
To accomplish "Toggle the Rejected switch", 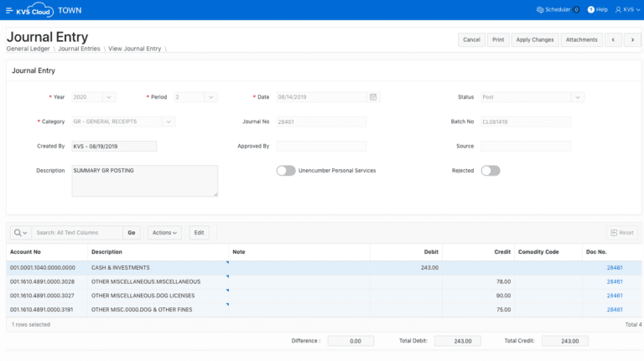I will tap(490, 170).
